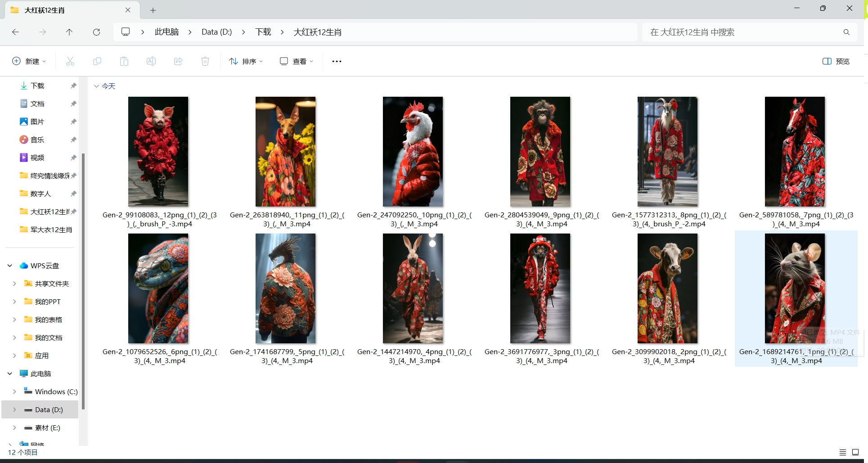868x463 pixels.
Task: Collapse the 今天 group header
Action: [x=96, y=86]
